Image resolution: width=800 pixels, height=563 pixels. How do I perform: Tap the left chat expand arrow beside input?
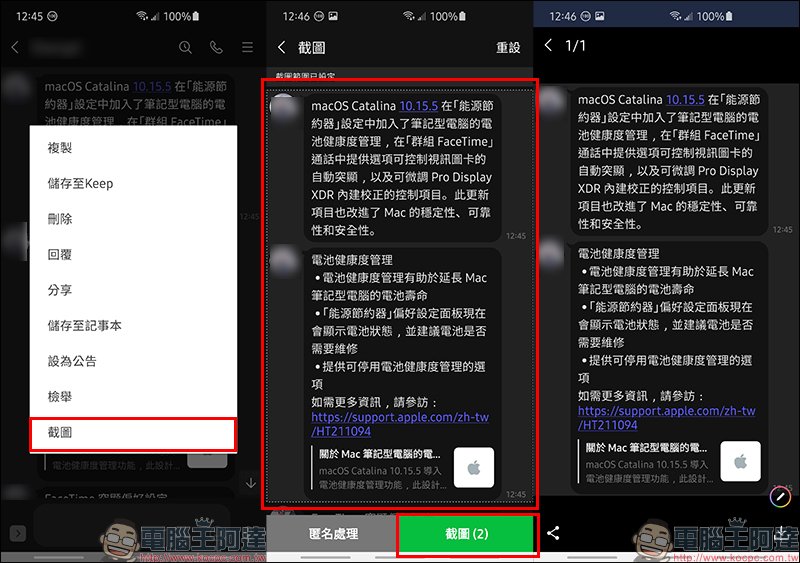pyautogui.click(x=18, y=534)
